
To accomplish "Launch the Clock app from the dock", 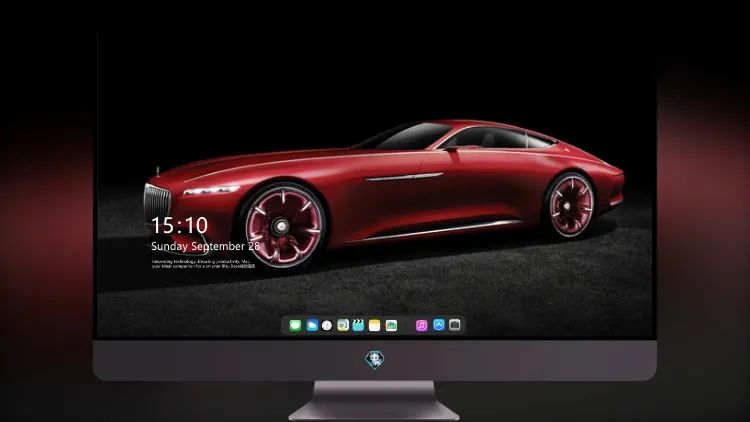I will point(327,325).
